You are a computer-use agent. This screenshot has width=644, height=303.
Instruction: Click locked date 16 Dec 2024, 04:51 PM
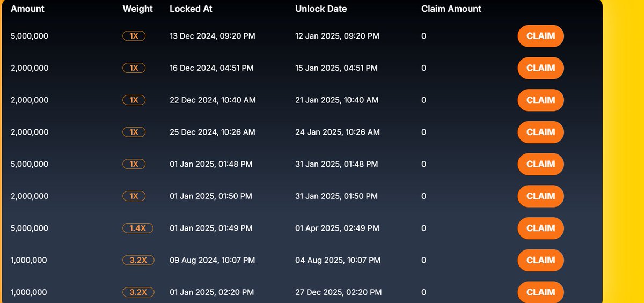[x=212, y=68]
